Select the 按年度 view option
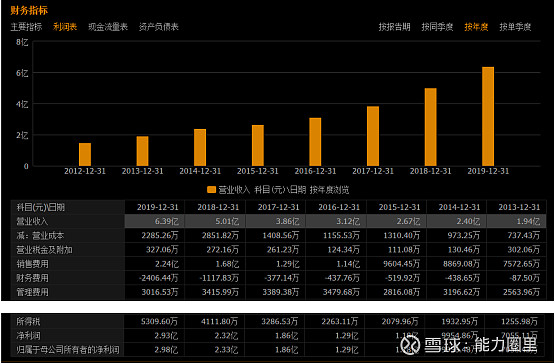555x363 pixels. coord(476,27)
